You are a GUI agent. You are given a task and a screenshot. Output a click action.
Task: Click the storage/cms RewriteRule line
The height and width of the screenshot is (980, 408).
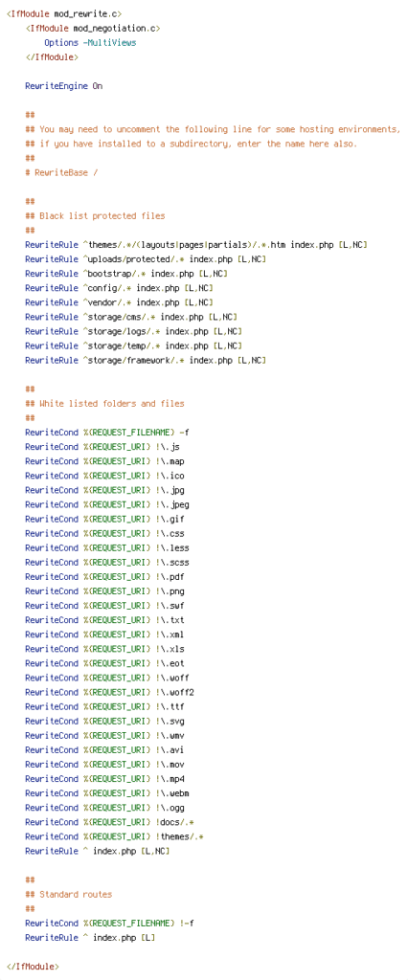(x=131, y=317)
